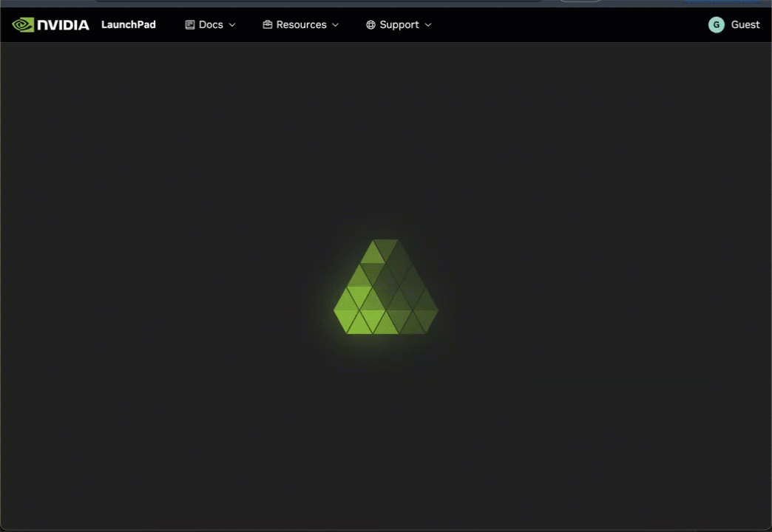Viewport: 772px width, 532px height.
Task: Open the Resources menu
Action: [x=301, y=24]
